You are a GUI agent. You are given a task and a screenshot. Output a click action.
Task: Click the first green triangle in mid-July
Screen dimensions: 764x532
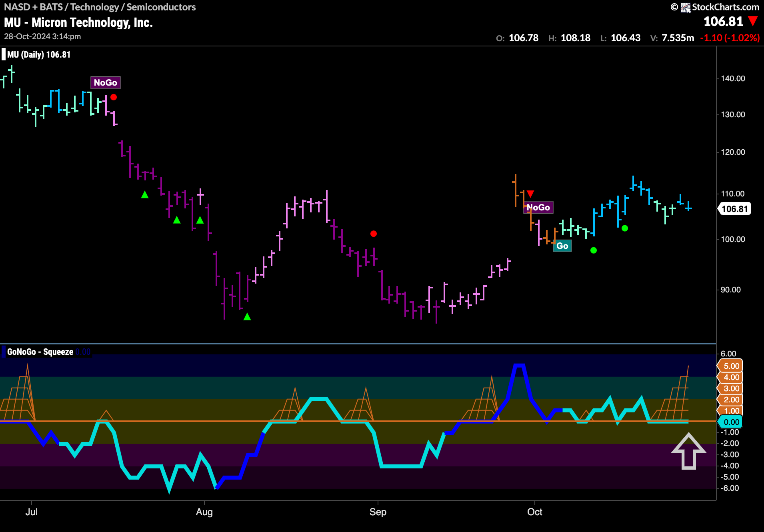coord(145,195)
